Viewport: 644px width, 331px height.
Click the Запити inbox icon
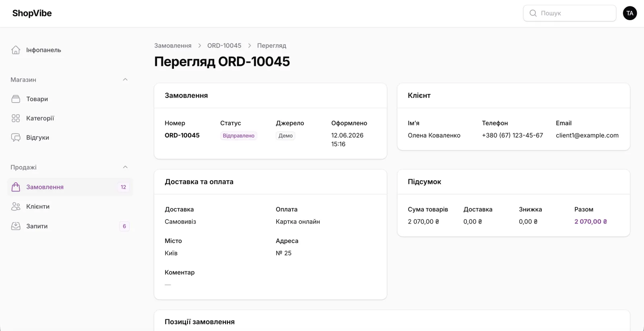[16, 226]
